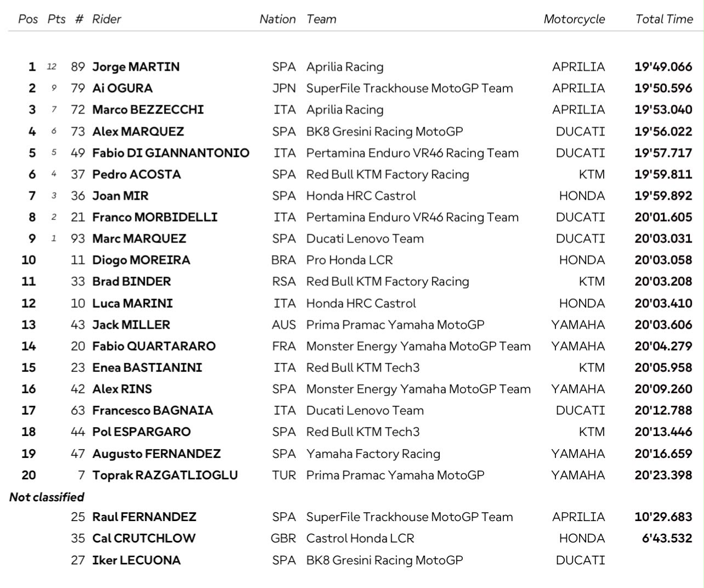
Task: Select Raul FERNANDEZ's time 10'29.683
Action: tap(663, 517)
